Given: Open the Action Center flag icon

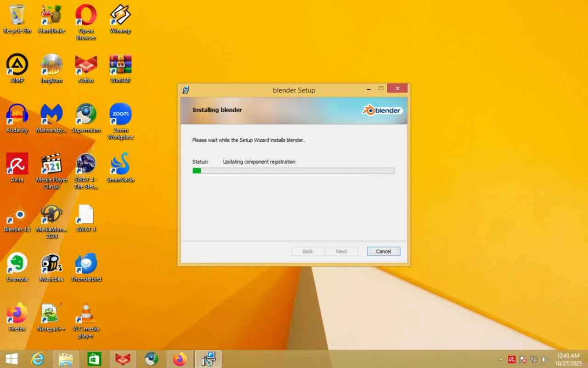Looking at the screenshot, I should tap(523, 359).
